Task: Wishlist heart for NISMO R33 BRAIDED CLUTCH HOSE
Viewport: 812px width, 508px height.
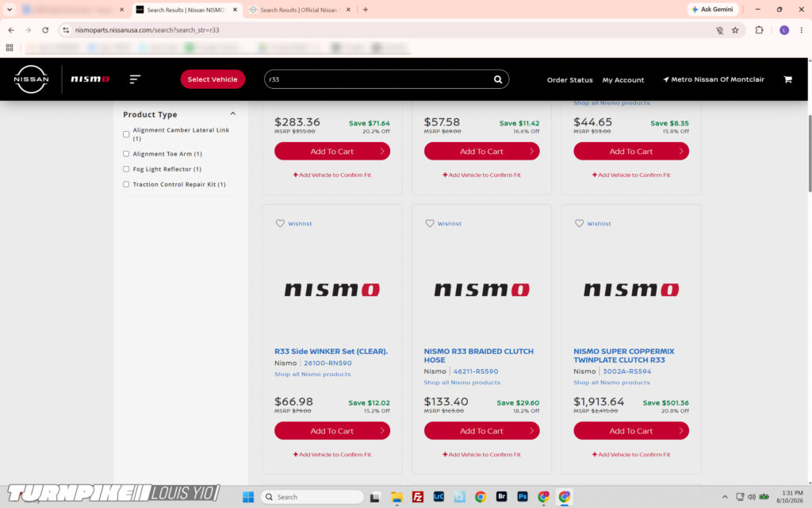Action: click(x=430, y=223)
